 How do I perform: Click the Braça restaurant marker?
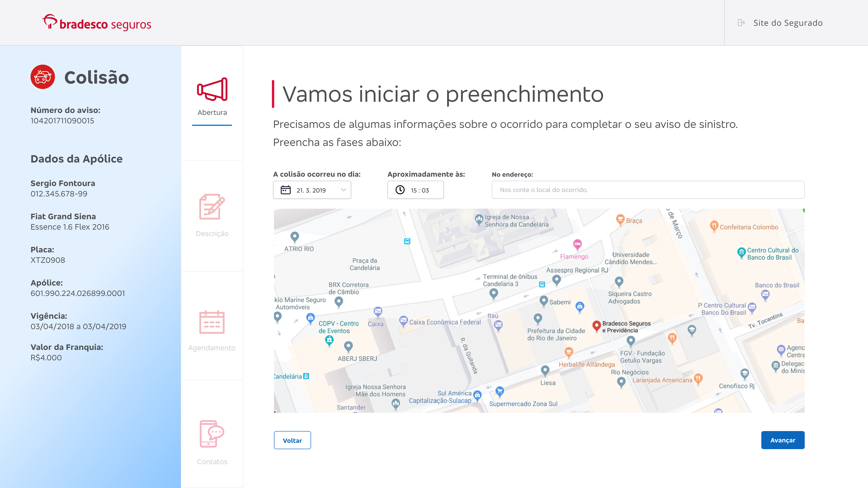(x=620, y=220)
